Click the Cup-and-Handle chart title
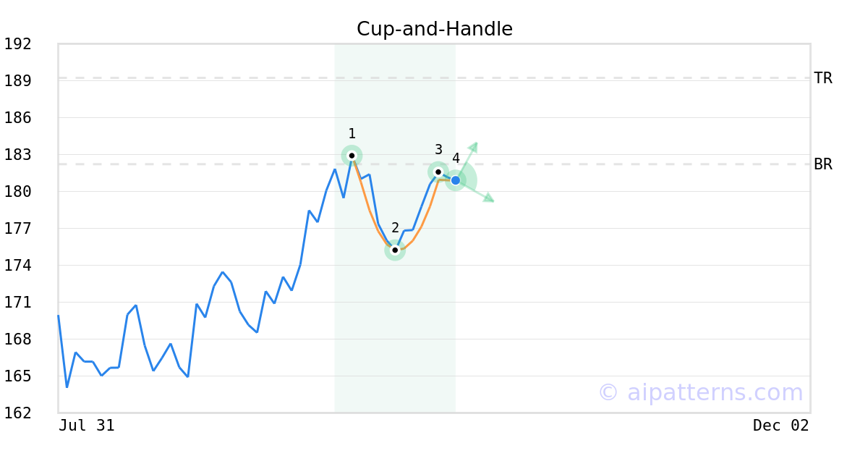This screenshot has height=456, width=868. [434, 29]
